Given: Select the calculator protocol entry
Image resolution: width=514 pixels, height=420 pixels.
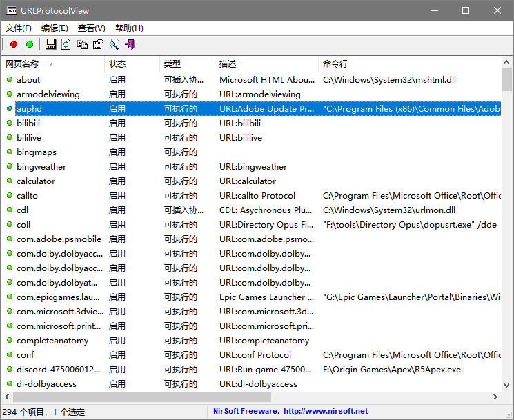Looking at the screenshot, I should tap(36, 181).
